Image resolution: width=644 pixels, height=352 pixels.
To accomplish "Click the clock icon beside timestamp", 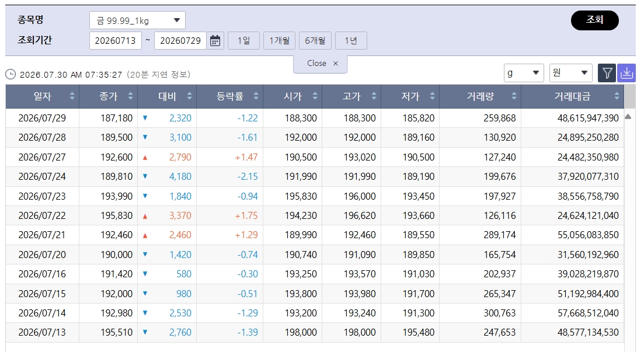I will coord(11,74).
